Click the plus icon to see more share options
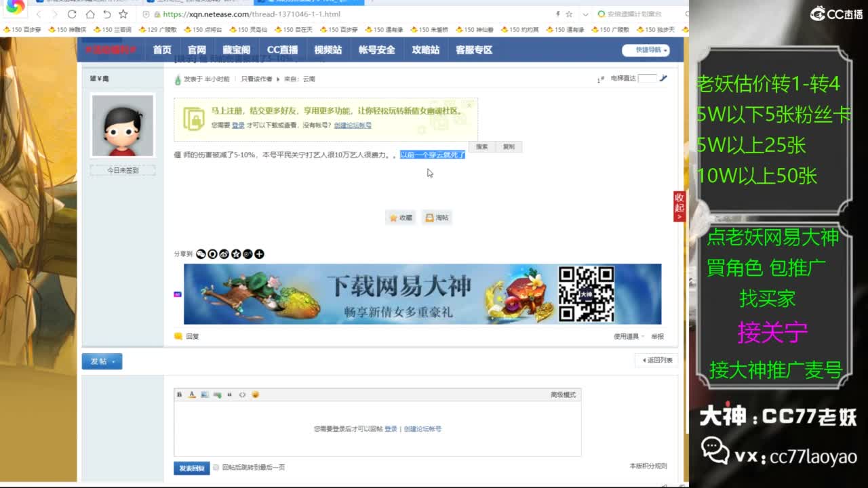868x488 pixels. tap(260, 254)
